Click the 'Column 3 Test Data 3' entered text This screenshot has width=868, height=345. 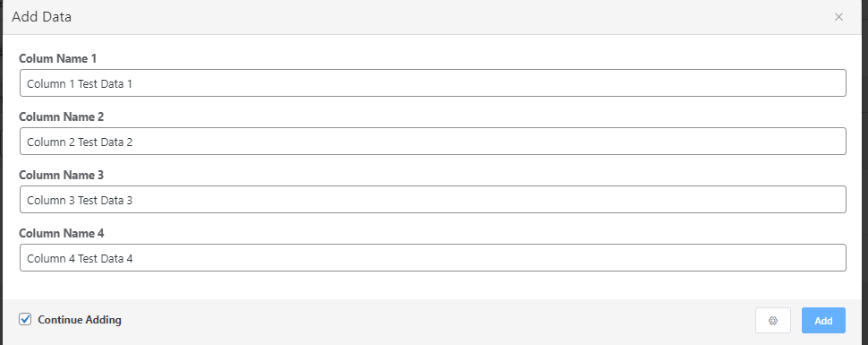(x=80, y=200)
